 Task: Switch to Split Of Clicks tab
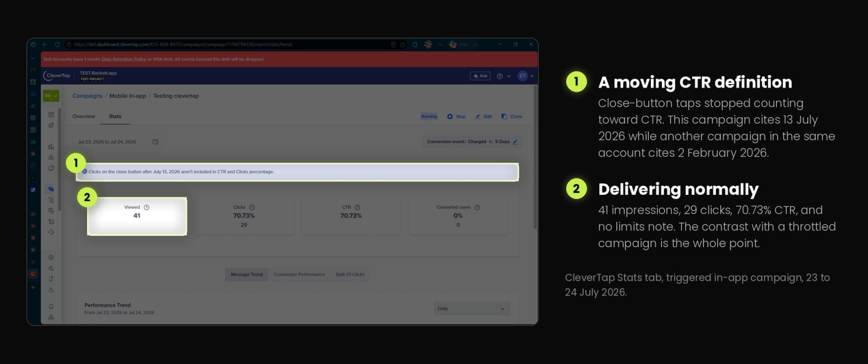click(x=350, y=274)
